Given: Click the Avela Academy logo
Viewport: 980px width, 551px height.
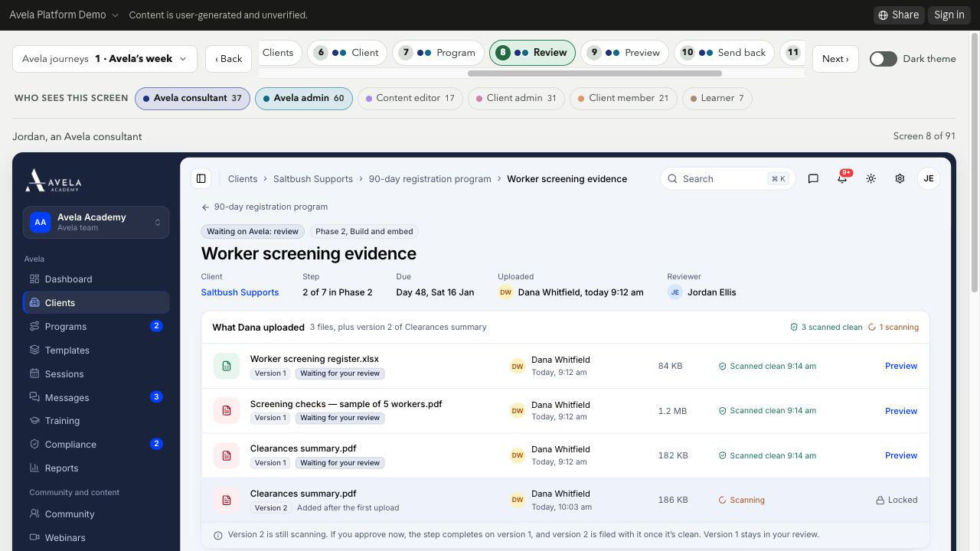Looking at the screenshot, I should [54, 180].
